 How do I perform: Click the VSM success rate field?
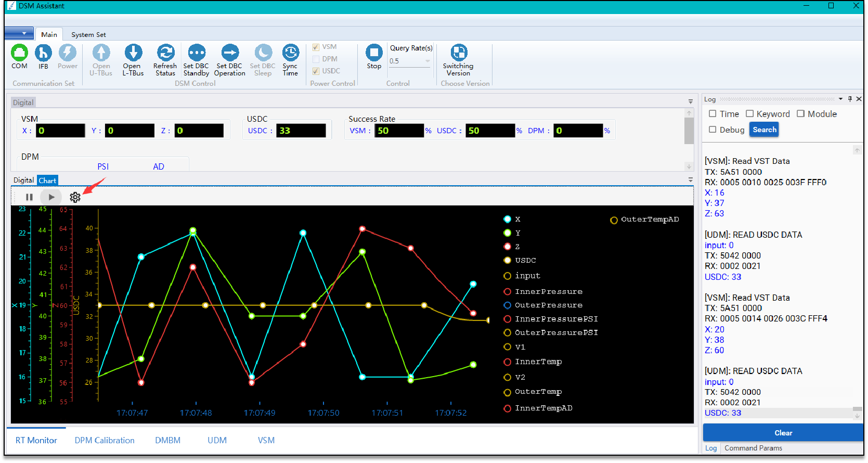tap(399, 131)
